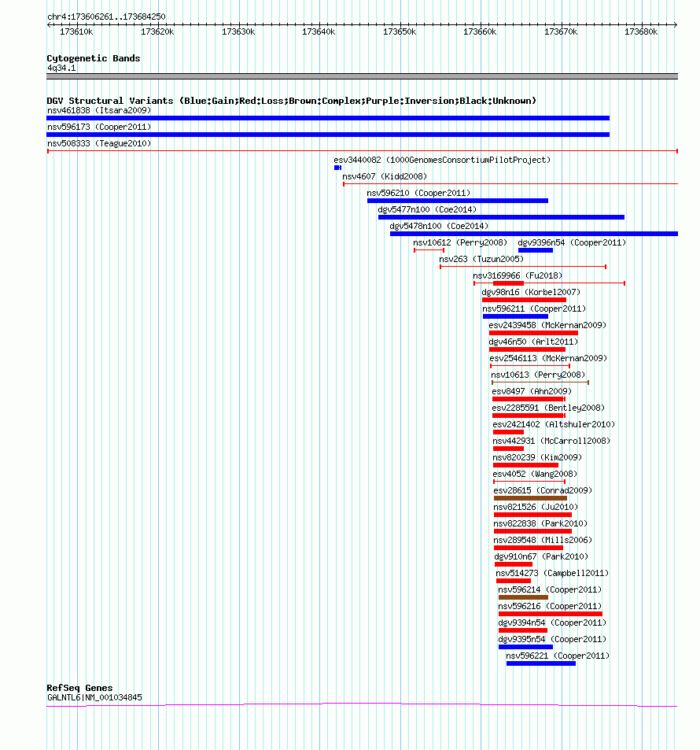Click the DGV Structural Variants track title
The image size is (700, 750).
(x=292, y=101)
